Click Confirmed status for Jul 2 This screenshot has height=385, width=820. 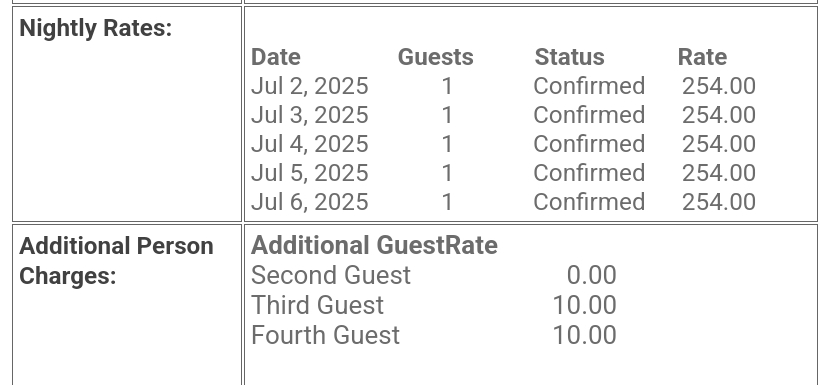coord(589,86)
